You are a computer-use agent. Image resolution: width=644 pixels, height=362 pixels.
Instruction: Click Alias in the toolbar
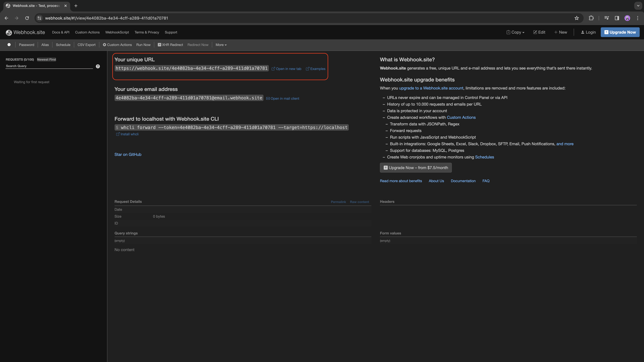click(45, 45)
